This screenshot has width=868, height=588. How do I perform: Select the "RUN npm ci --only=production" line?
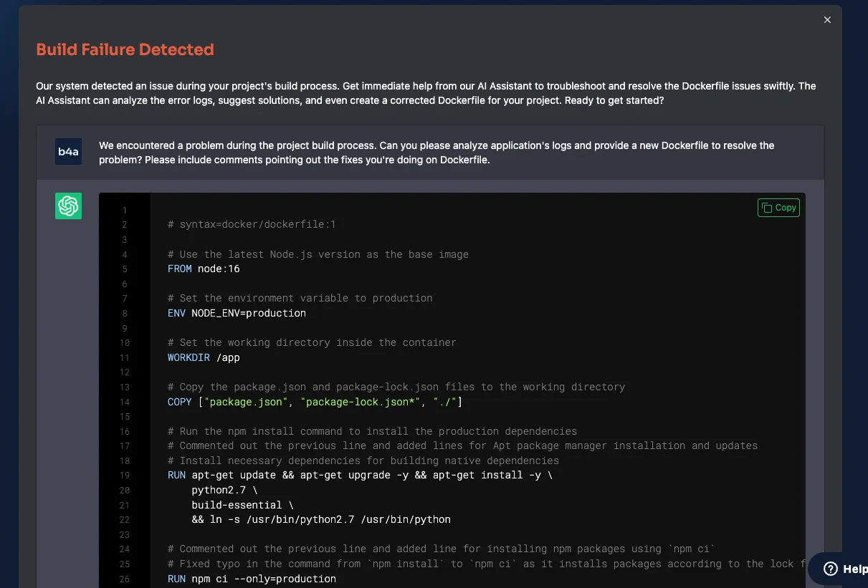[252, 579]
